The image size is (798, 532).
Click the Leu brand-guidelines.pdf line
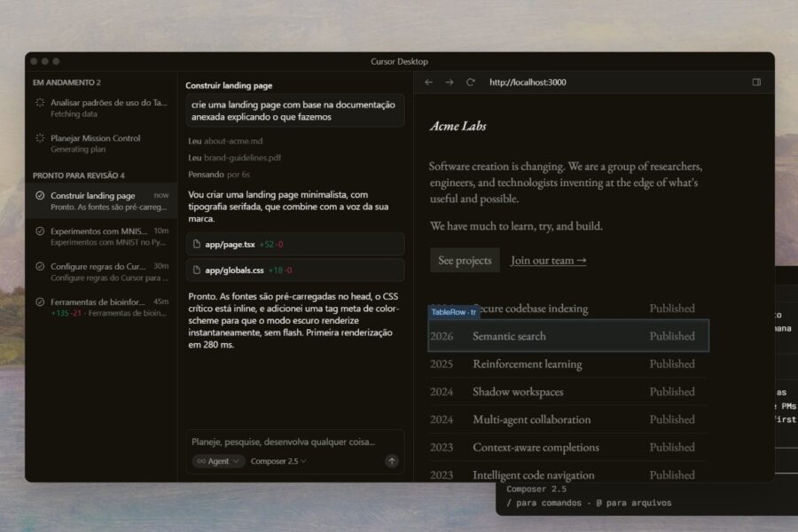235,158
